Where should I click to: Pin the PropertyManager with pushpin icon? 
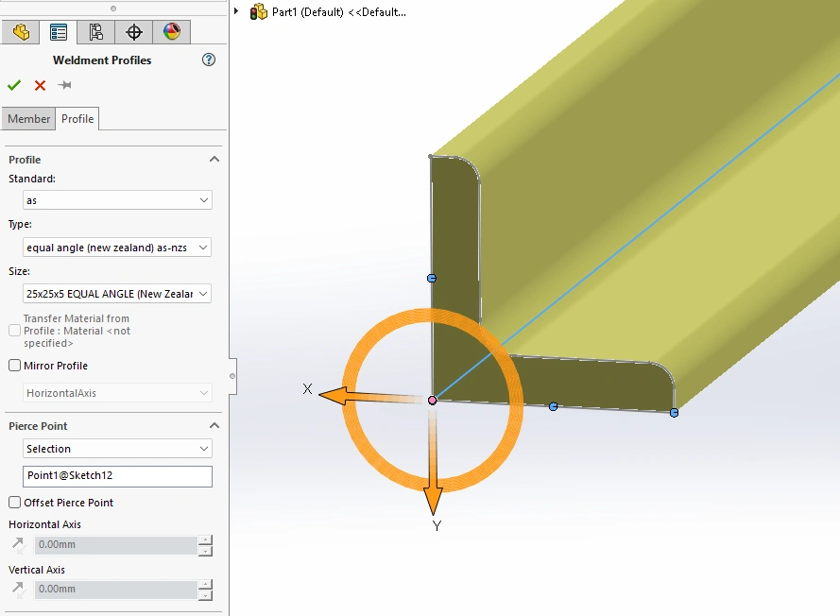coord(65,85)
